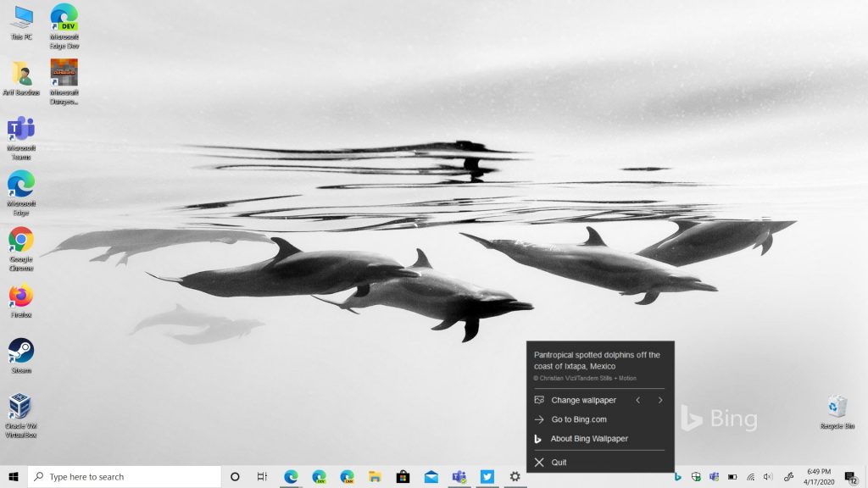Screen dimensions: 868x488
Task: Switch to Microsoft Teams on the taskbar
Action: [459, 477]
